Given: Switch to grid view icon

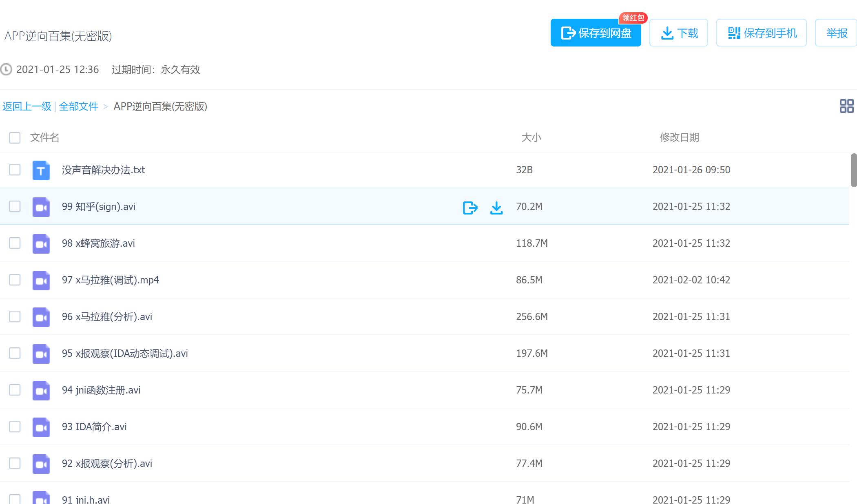Looking at the screenshot, I should pos(846,106).
